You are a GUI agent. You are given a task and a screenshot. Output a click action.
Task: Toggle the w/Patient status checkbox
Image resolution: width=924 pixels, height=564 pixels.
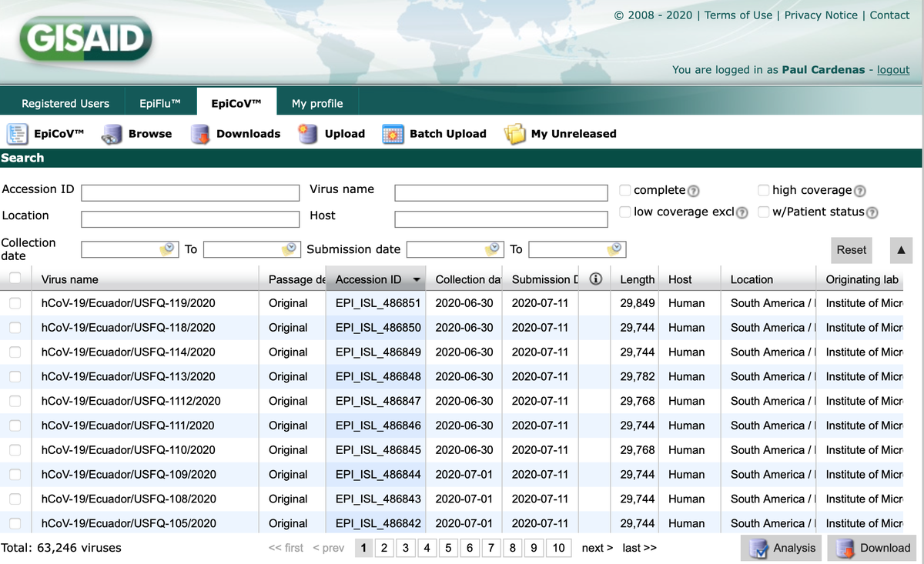click(x=764, y=212)
